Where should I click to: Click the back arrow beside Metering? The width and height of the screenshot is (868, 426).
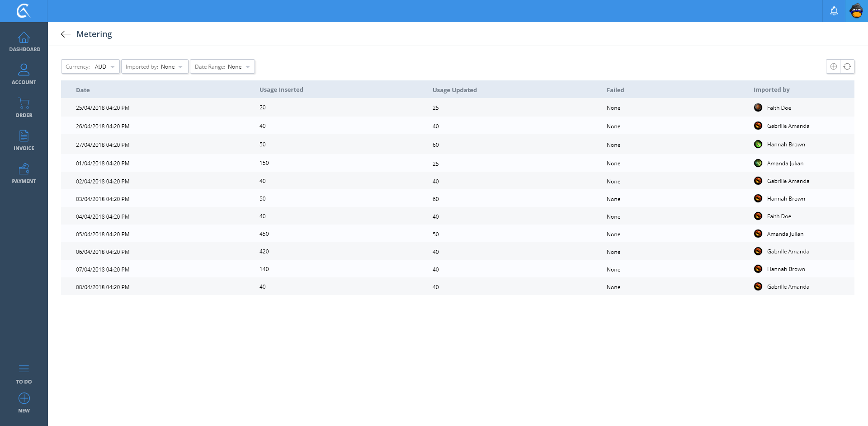coord(66,34)
